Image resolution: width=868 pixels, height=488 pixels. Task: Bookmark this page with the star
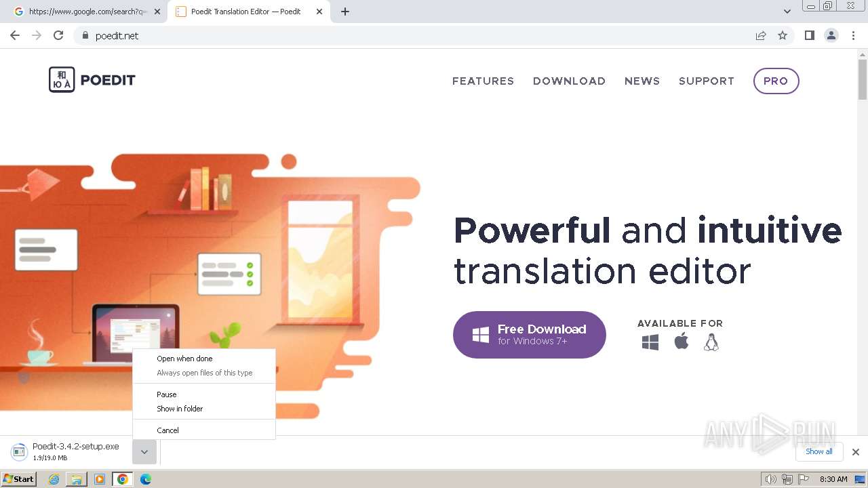coord(783,35)
